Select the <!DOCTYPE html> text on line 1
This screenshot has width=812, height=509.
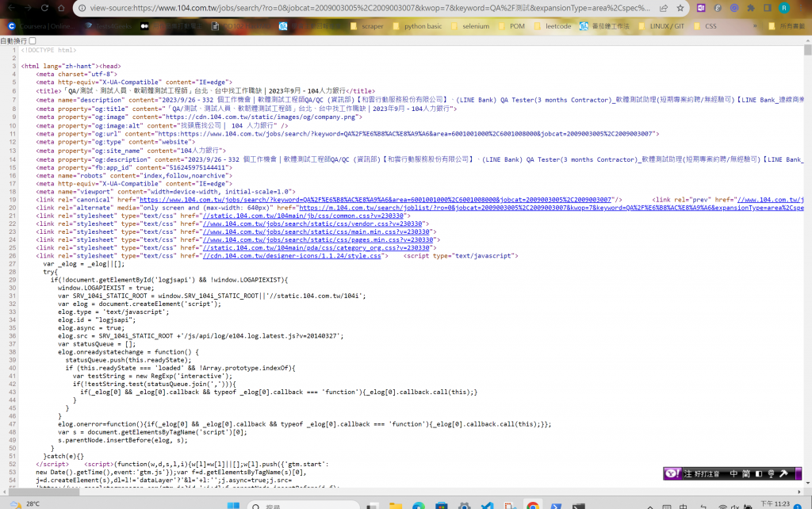(48, 50)
